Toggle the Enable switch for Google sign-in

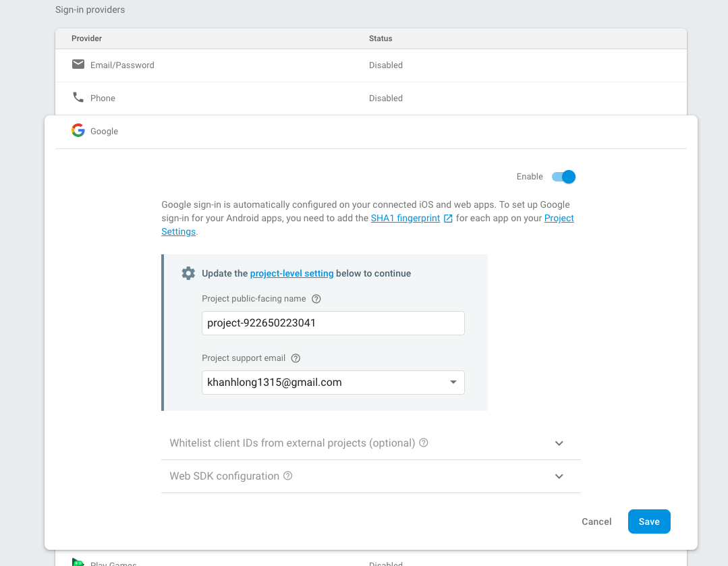click(563, 177)
